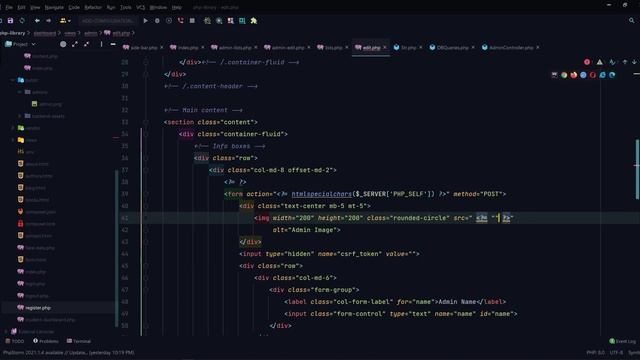
Task: Open the Window menu
Action: [x=158, y=7]
